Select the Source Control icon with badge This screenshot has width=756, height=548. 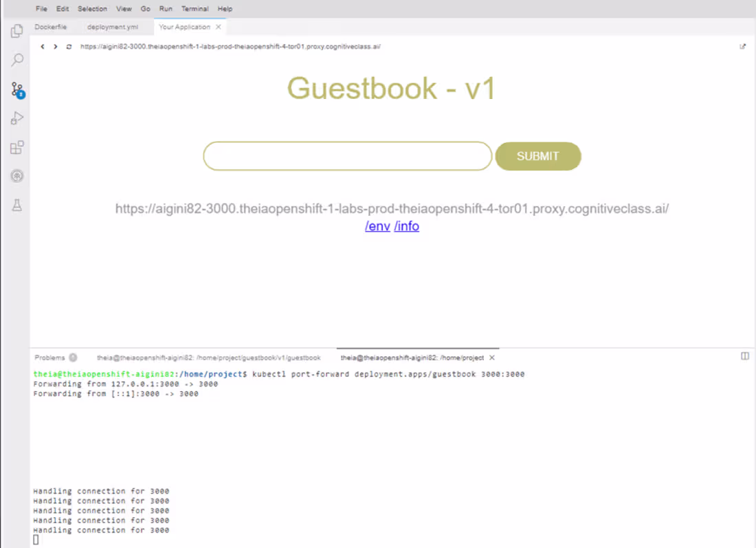click(x=16, y=88)
